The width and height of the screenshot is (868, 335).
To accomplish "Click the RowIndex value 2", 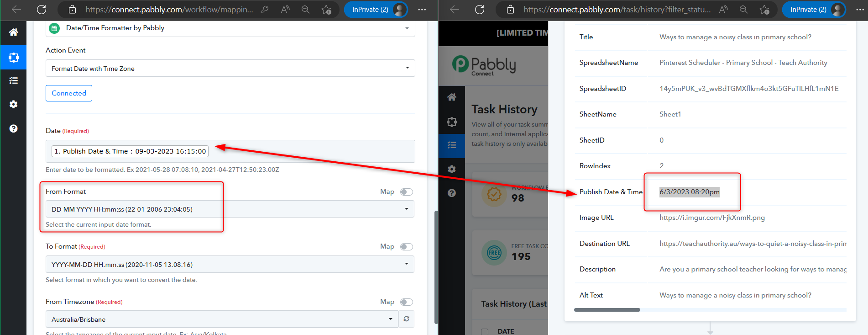I will pos(662,166).
